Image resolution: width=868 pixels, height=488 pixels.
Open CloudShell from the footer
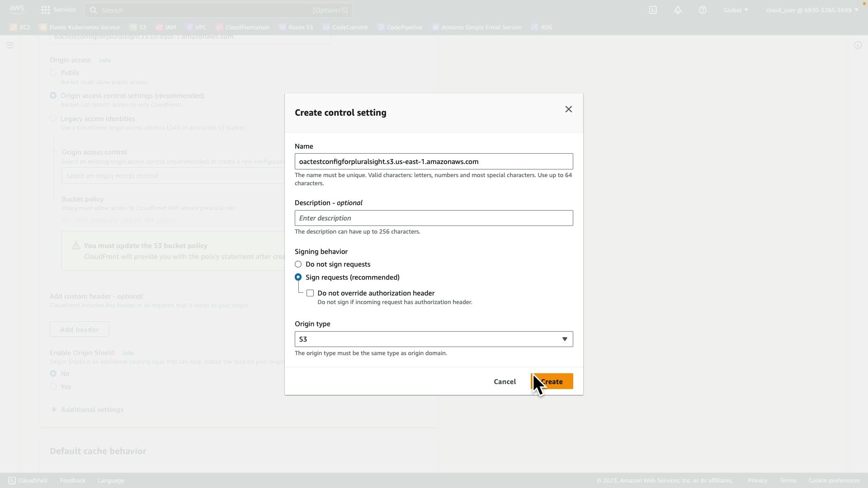tap(28, 480)
